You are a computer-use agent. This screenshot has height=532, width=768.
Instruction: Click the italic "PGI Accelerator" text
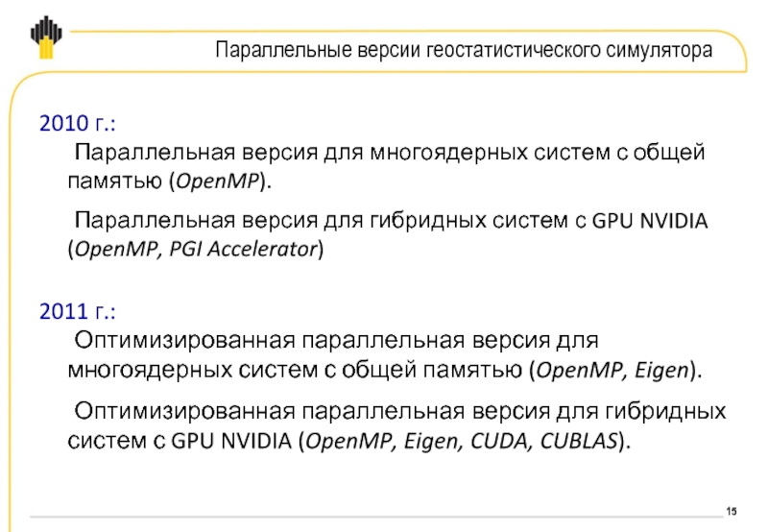pos(244,250)
